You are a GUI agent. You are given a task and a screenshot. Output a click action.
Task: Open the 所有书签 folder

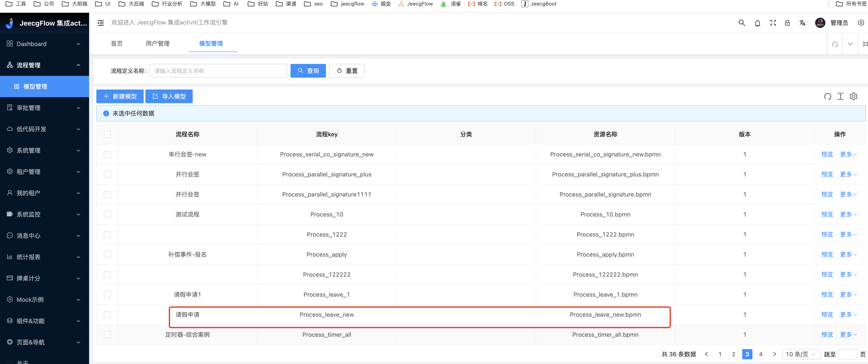(x=851, y=4)
